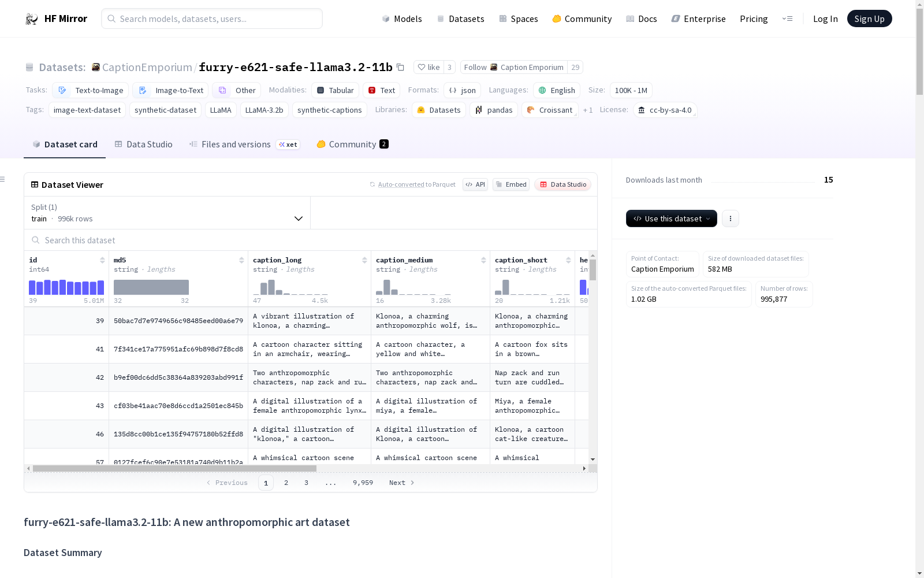Open the Community tab with 2 discussions

352,144
